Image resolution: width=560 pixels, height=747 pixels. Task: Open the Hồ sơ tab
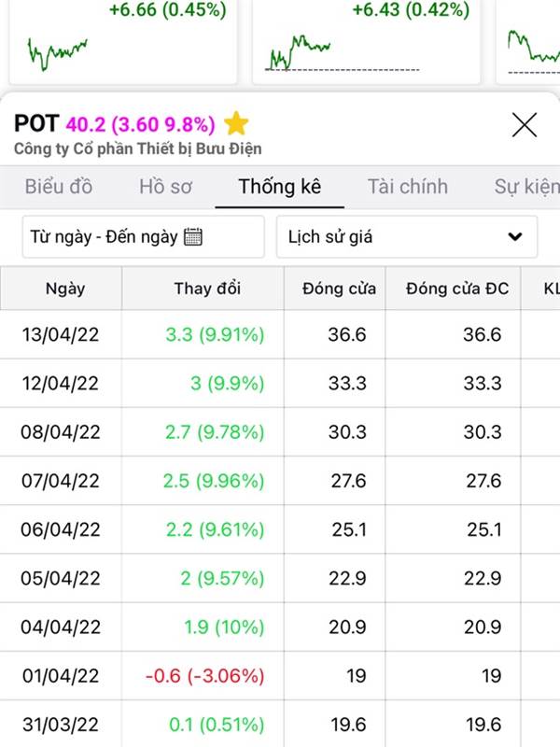(165, 187)
